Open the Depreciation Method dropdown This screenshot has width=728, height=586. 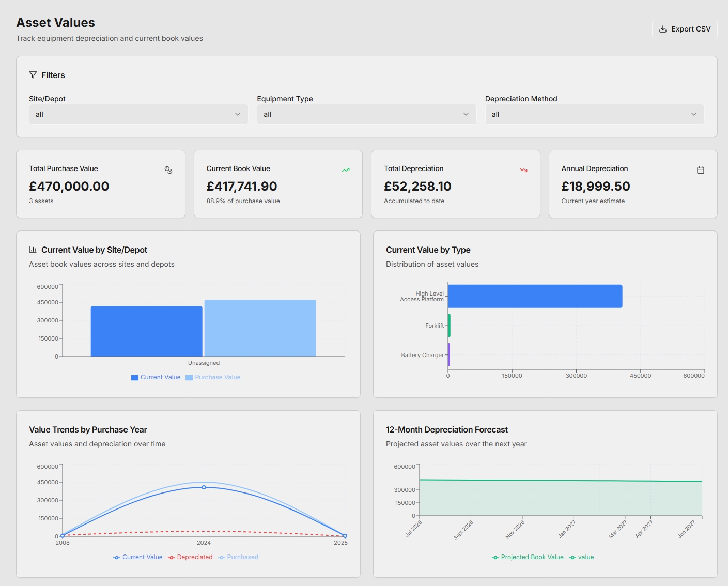pyautogui.click(x=595, y=114)
